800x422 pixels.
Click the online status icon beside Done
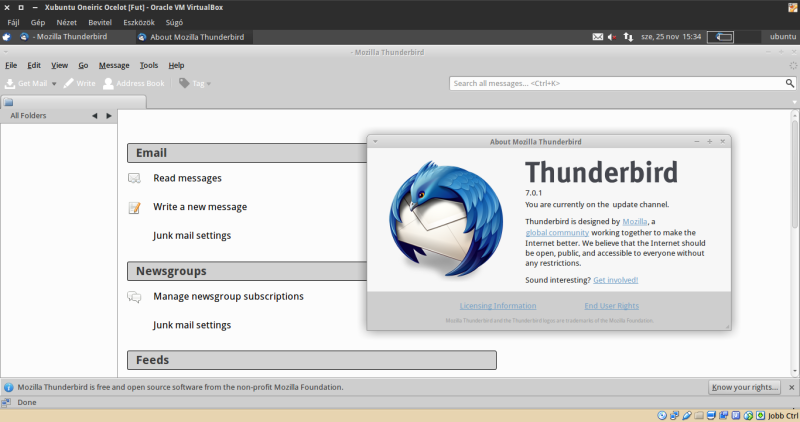(6, 403)
